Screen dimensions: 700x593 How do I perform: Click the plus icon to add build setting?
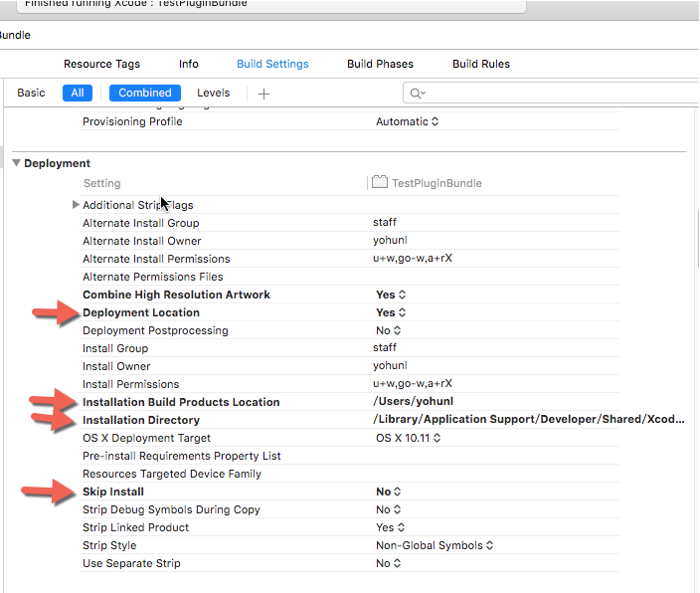pos(263,94)
